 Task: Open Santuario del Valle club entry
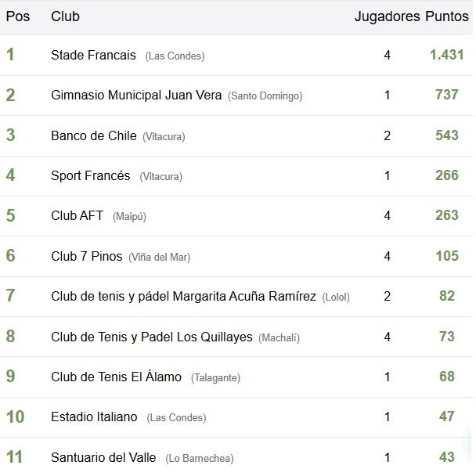coord(103,457)
